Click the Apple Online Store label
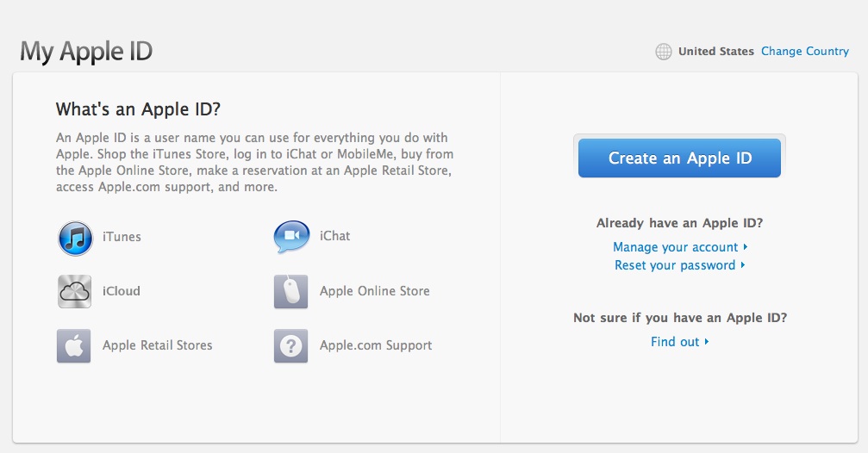Viewport: 868px width, 453px height. point(375,291)
